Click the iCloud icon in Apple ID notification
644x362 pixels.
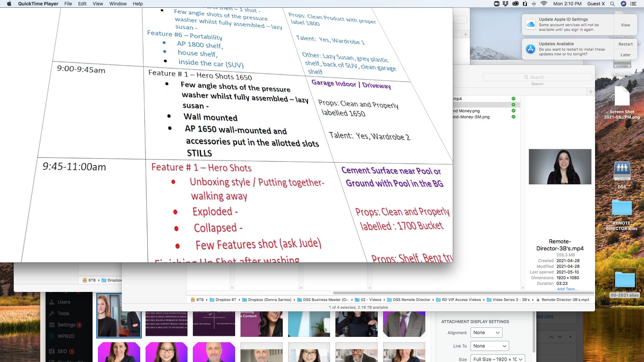pyautogui.click(x=531, y=24)
